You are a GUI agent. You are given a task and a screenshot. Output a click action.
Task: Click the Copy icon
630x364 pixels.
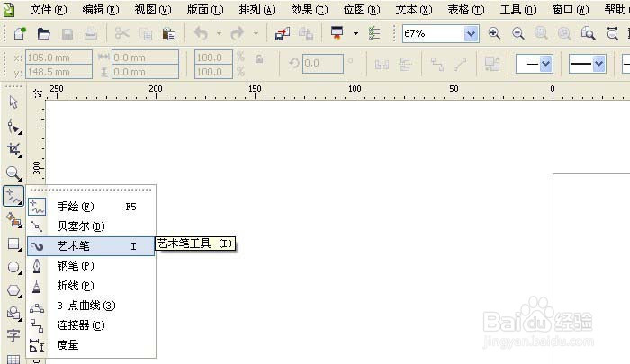coord(146,34)
